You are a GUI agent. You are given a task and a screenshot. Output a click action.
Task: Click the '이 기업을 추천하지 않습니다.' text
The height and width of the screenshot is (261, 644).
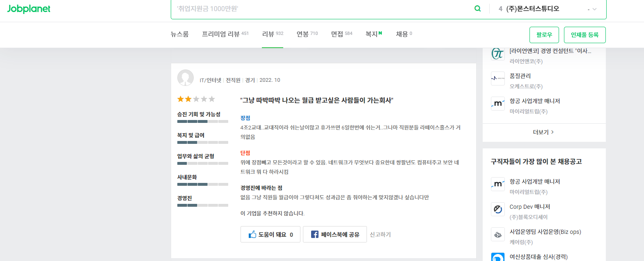pos(273,213)
